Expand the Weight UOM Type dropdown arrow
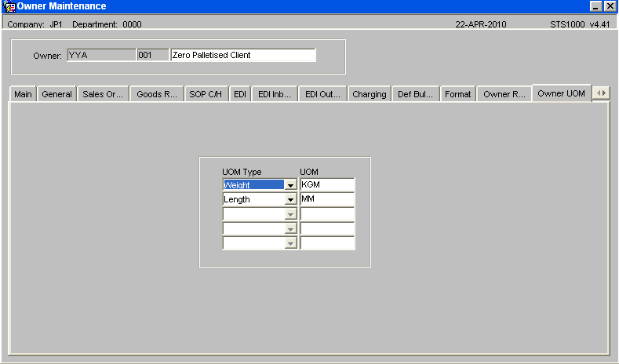This screenshot has width=619, height=364. pyautogui.click(x=290, y=185)
